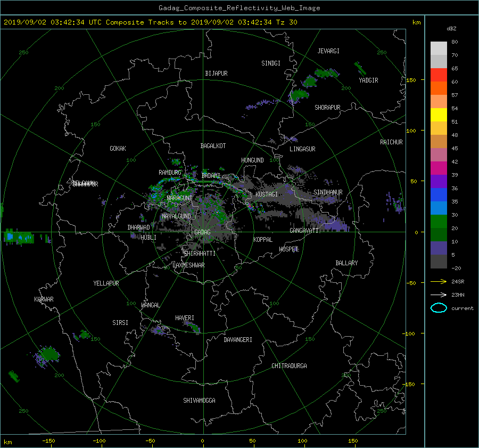Click the KOPPAL city label

[263, 240]
